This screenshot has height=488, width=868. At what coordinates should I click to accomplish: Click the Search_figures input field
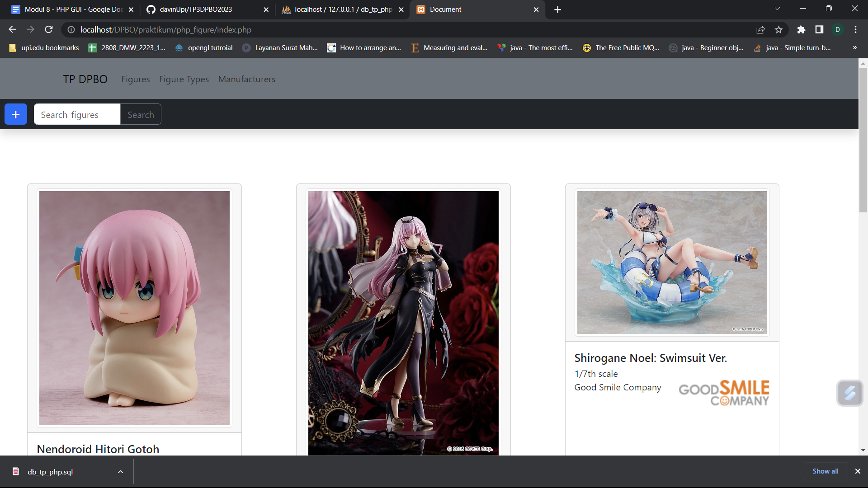click(77, 115)
